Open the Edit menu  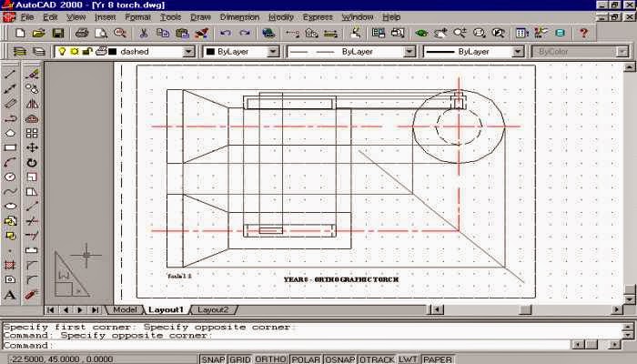(50, 17)
